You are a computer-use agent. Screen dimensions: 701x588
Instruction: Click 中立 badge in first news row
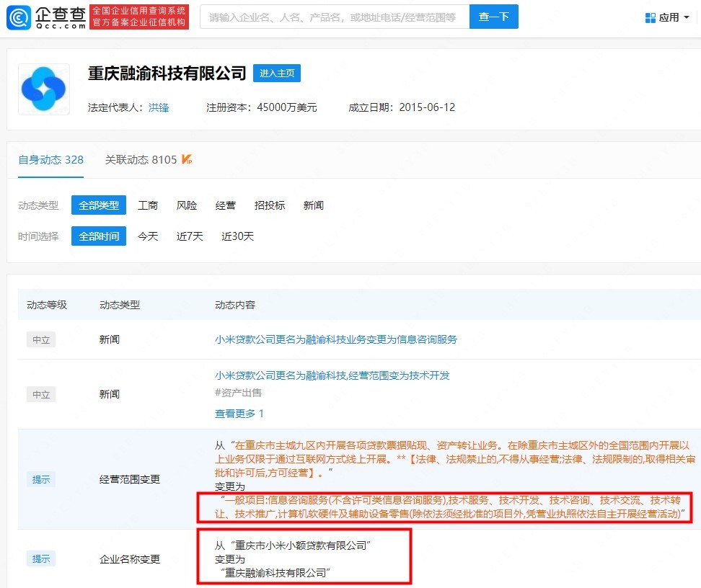[x=41, y=339]
